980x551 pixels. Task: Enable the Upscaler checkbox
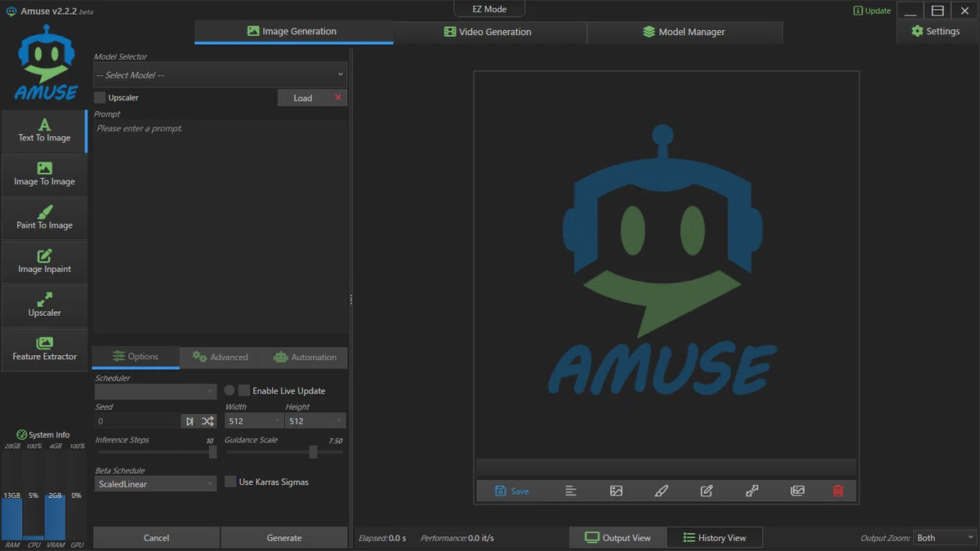coord(100,98)
